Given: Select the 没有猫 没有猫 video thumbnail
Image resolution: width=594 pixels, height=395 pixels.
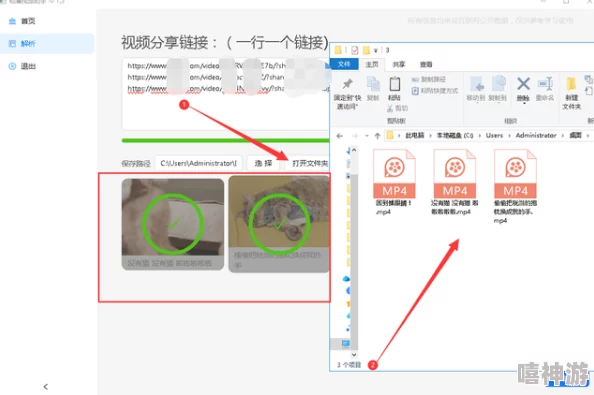Looking at the screenshot, I should (x=173, y=224).
